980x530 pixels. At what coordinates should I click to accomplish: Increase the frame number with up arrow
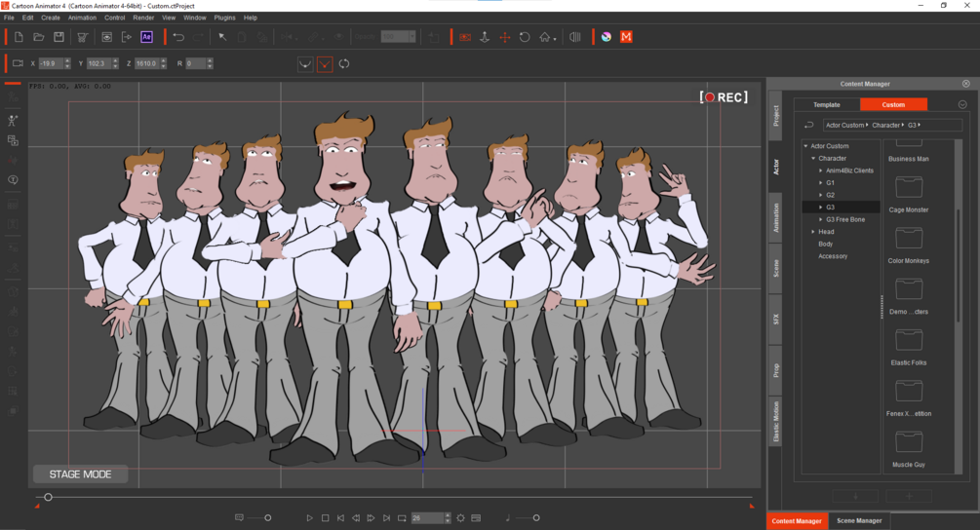pyautogui.click(x=448, y=515)
